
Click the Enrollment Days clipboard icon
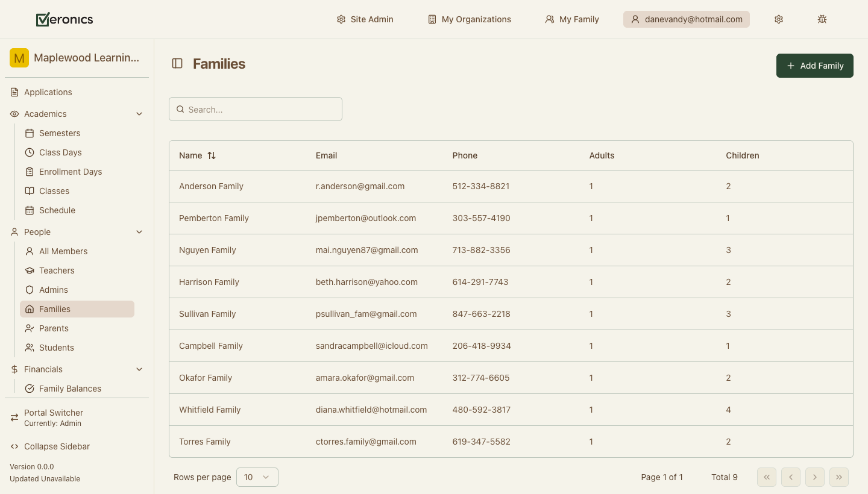pos(30,172)
